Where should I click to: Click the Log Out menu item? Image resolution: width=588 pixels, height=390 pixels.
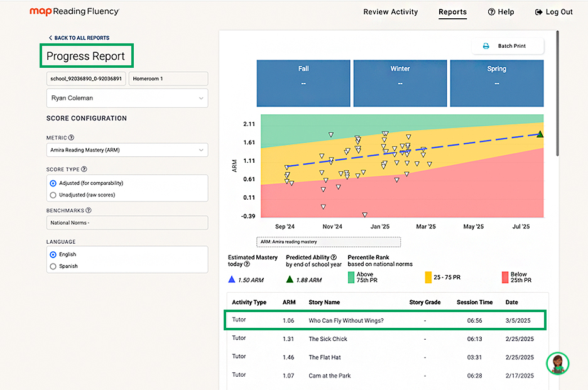point(554,12)
